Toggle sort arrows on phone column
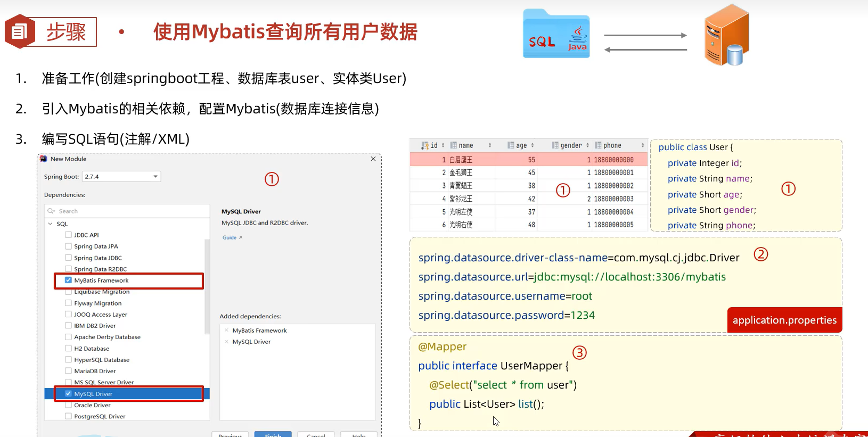This screenshot has height=437, width=868. click(x=643, y=145)
